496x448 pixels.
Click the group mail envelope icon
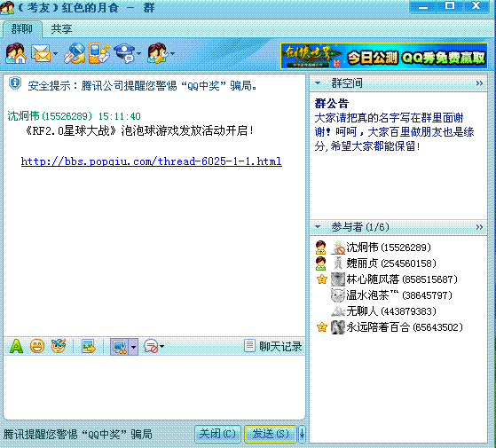[x=41, y=53]
